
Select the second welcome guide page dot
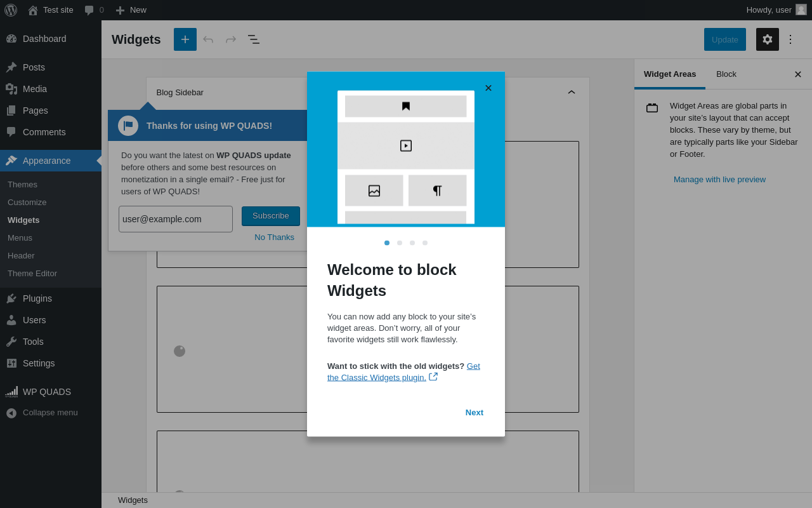[400, 243]
